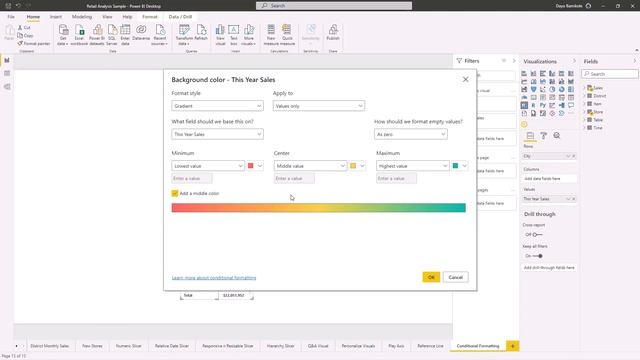Open the New Stores page tab
The width and height of the screenshot is (640, 360).
tap(92, 346)
